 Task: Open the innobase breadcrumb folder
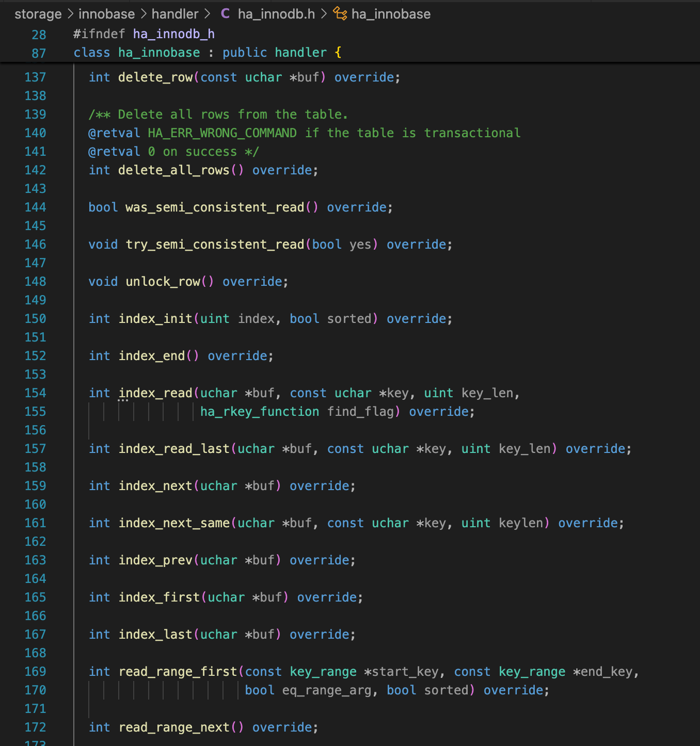click(x=106, y=14)
